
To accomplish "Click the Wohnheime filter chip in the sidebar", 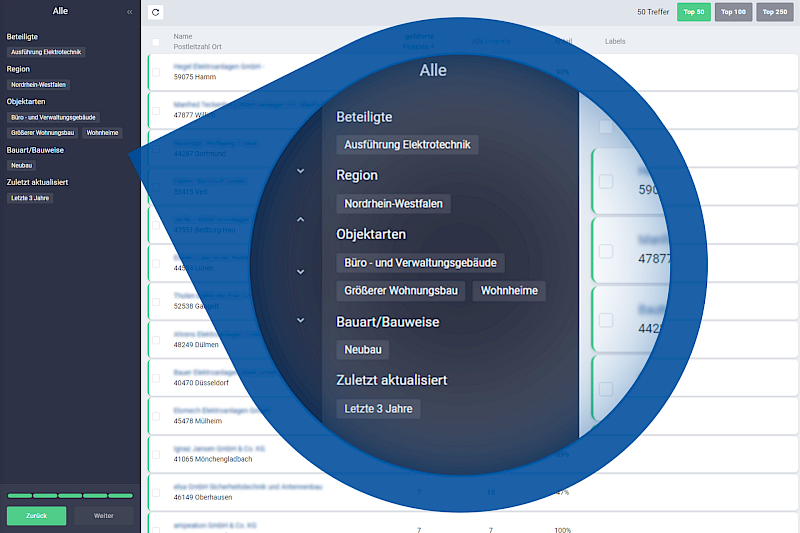I will [102, 132].
